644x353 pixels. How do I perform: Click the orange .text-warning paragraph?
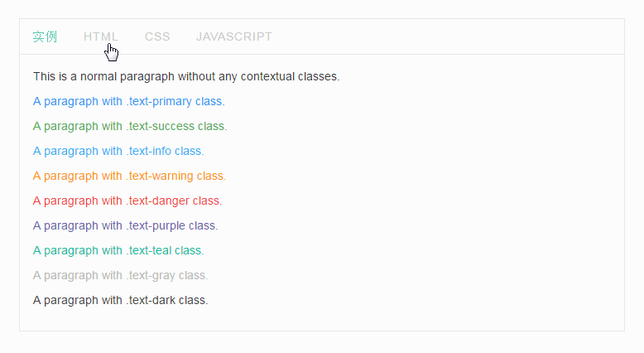(129, 176)
